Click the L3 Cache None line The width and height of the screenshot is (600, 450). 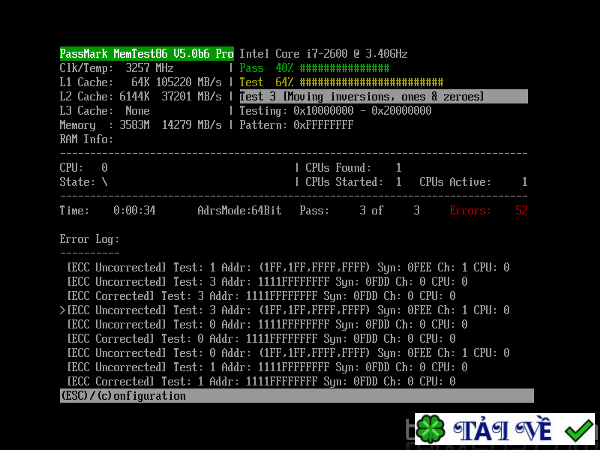pyautogui.click(x=104, y=111)
